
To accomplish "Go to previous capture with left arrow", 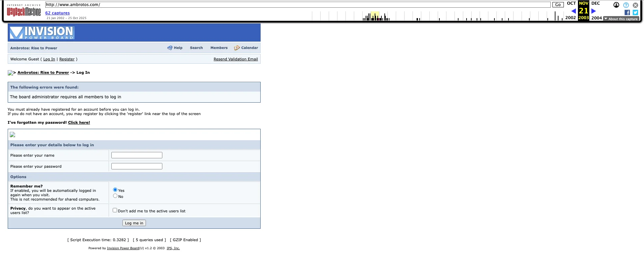I will click(573, 11).
